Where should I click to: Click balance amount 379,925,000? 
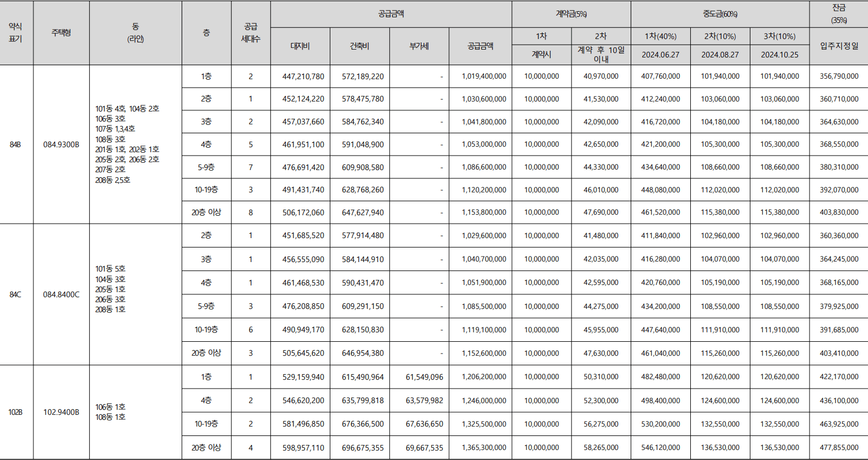[x=839, y=306]
